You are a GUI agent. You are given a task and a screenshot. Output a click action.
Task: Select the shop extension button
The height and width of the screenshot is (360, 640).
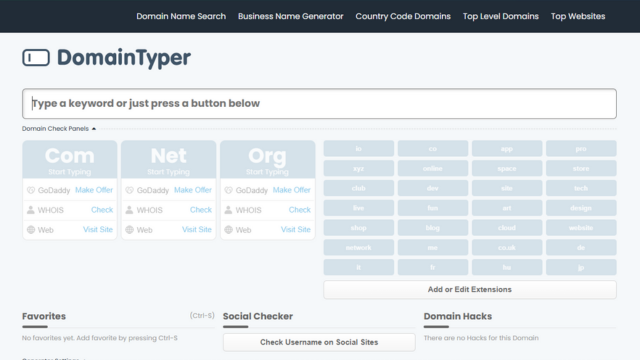click(359, 228)
